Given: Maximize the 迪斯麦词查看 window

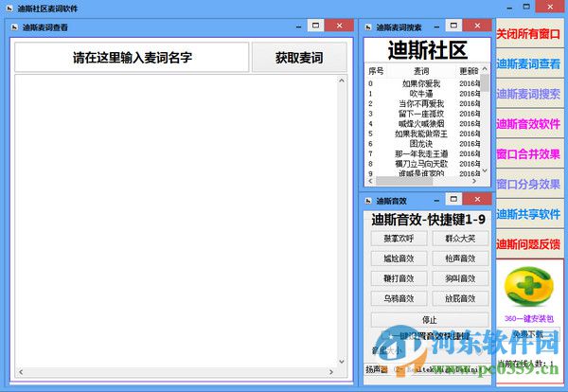Looking at the screenshot, I should click(x=315, y=26).
